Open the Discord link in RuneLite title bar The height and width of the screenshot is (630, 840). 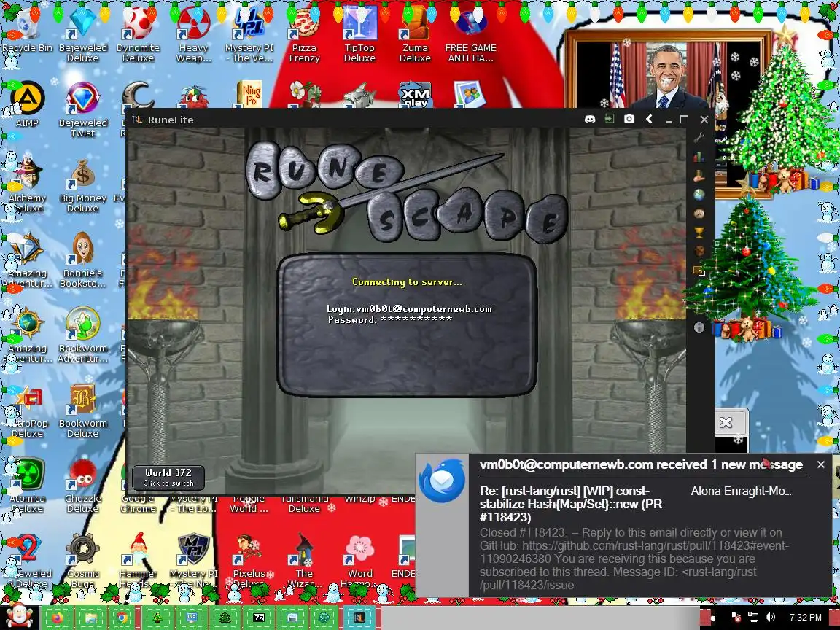pyautogui.click(x=590, y=119)
